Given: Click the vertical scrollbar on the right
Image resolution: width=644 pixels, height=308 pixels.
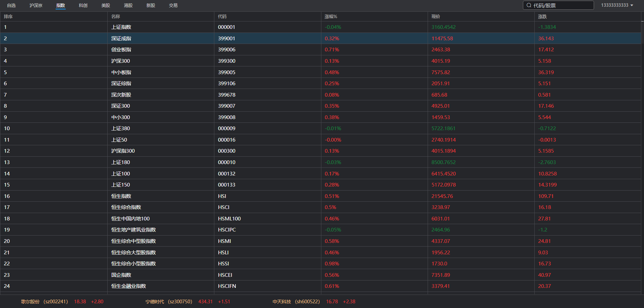Looking at the screenshot, I should point(642,134).
